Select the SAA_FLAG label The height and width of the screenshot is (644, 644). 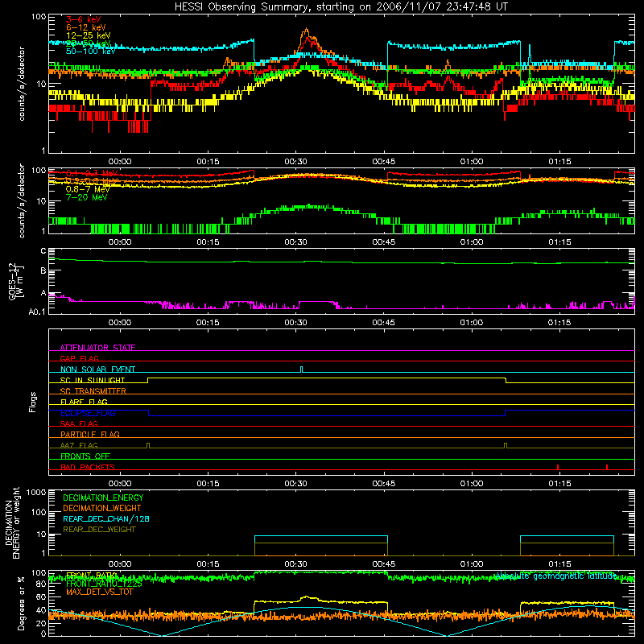79,423
